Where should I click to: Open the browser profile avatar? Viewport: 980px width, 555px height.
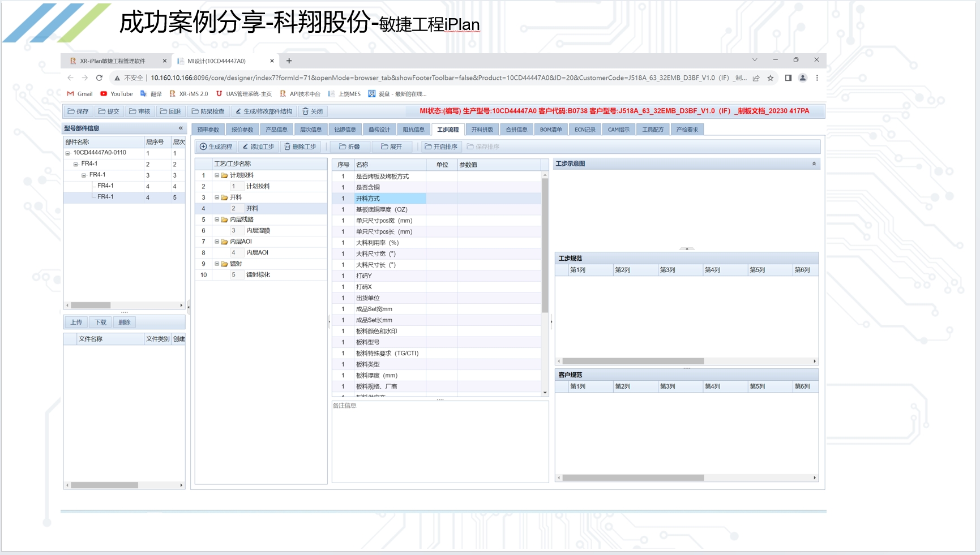point(802,78)
